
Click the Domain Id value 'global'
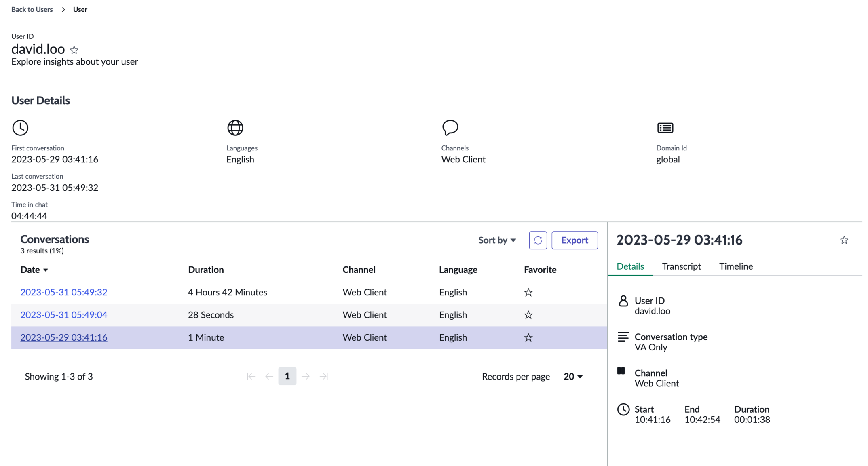[668, 159]
